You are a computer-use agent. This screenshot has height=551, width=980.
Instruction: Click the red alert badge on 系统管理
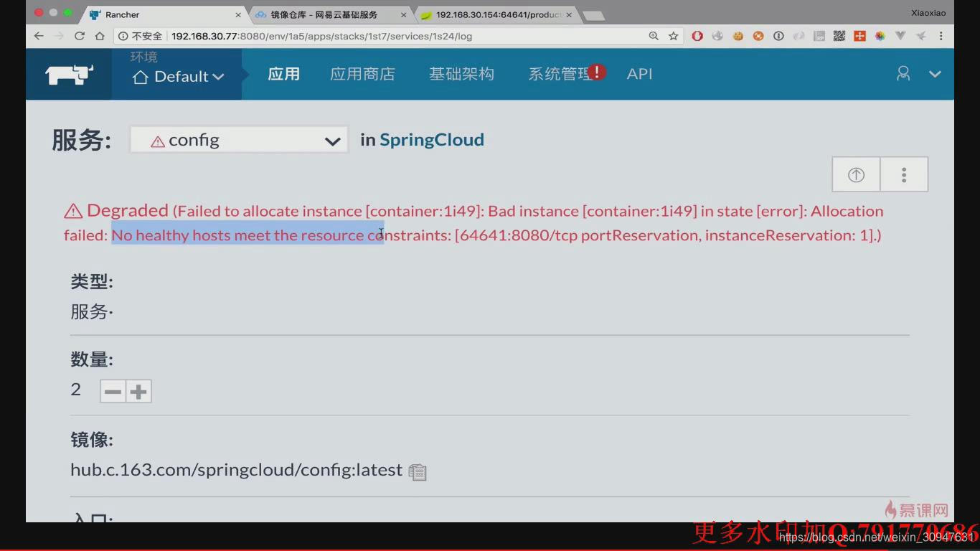point(597,71)
